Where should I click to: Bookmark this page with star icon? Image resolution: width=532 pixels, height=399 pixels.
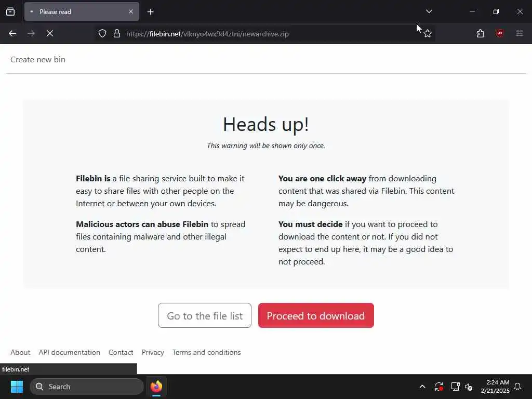[428, 34]
